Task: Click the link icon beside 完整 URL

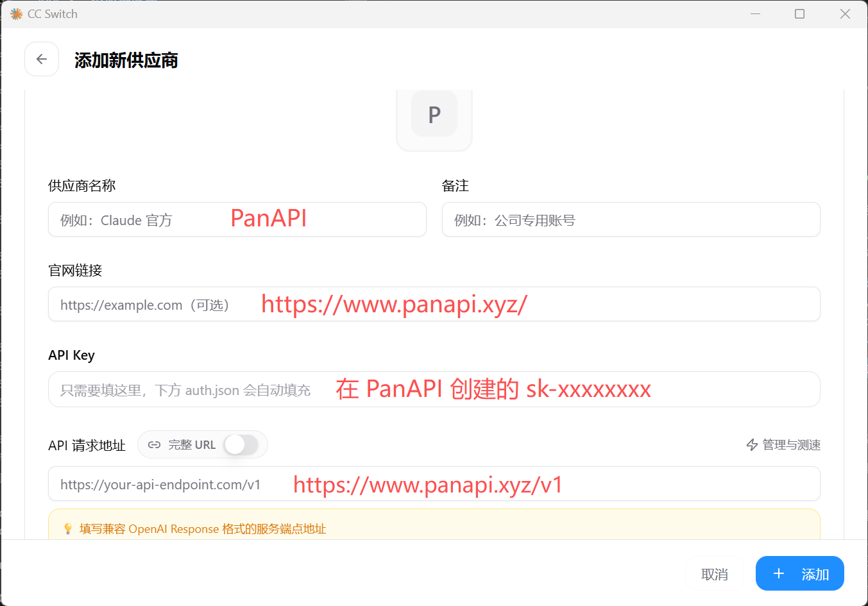Action: pos(154,444)
